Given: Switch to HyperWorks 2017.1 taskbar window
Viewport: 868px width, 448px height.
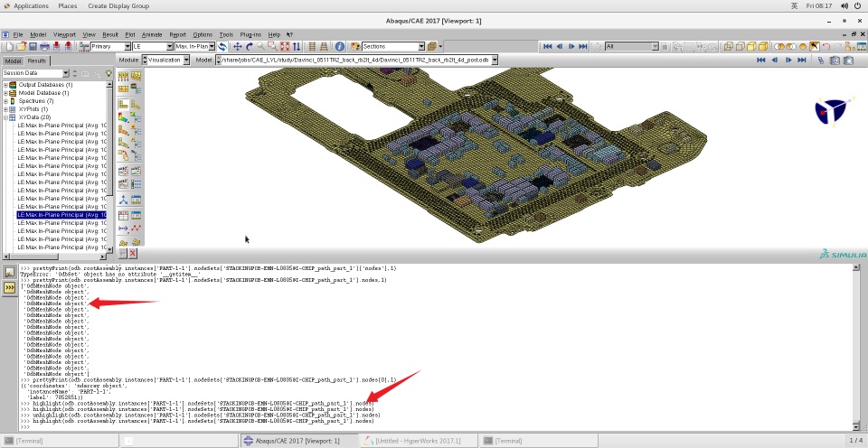Looking at the screenshot, I should pos(418,441).
